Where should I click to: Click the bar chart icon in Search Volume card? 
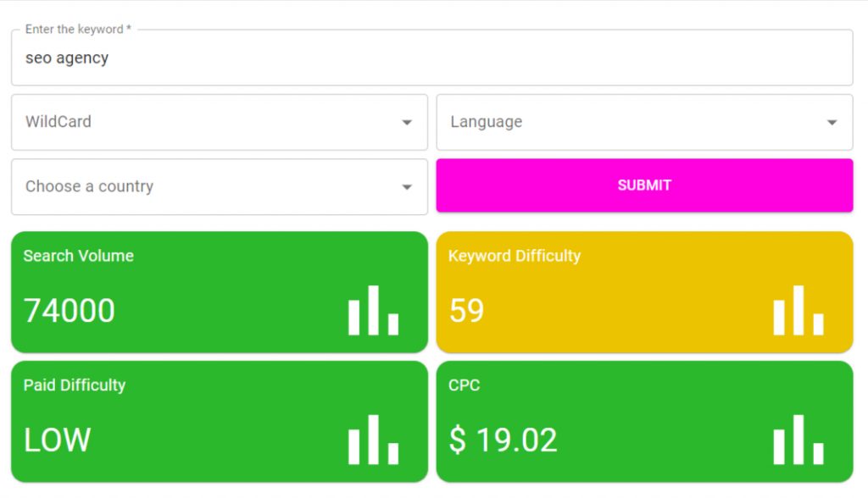pyautogui.click(x=373, y=311)
